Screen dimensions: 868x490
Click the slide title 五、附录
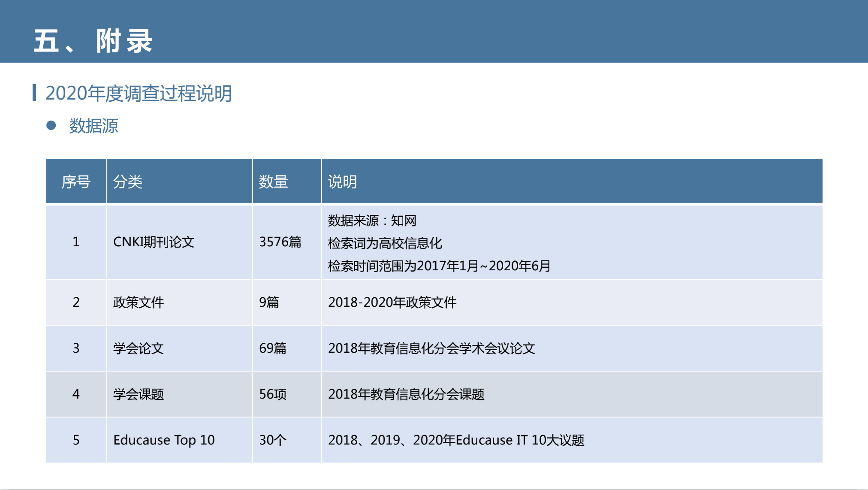pos(93,41)
